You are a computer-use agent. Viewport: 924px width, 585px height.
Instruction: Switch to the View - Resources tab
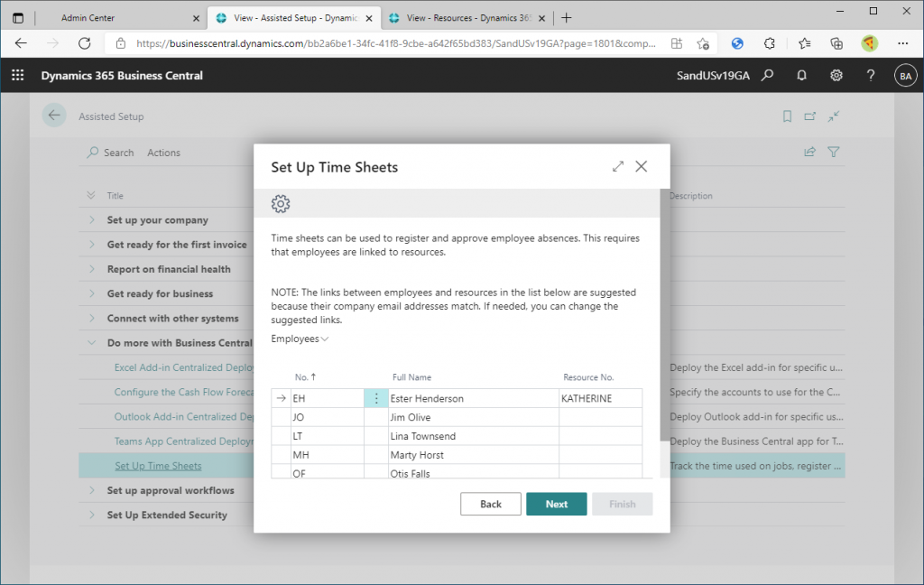(468, 18)
